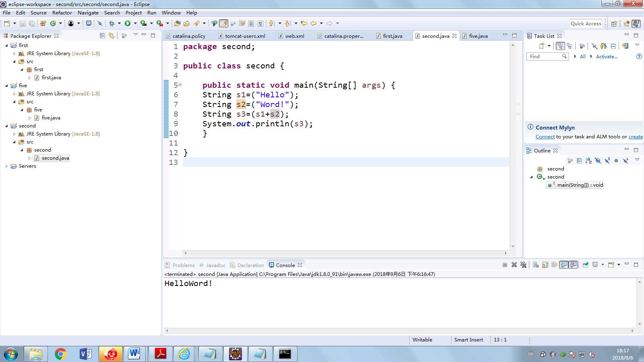Toggle Hide Non-Public Members in Outline

point(616,160)
